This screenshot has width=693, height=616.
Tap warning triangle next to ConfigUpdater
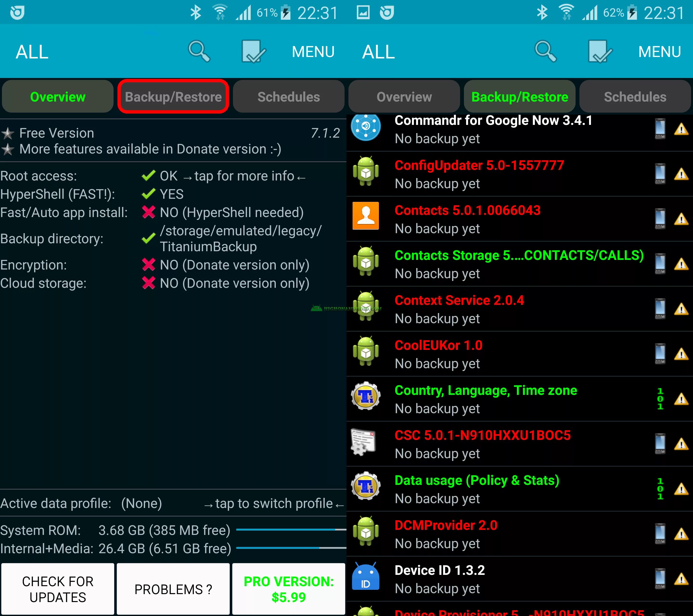coord(681,175)
